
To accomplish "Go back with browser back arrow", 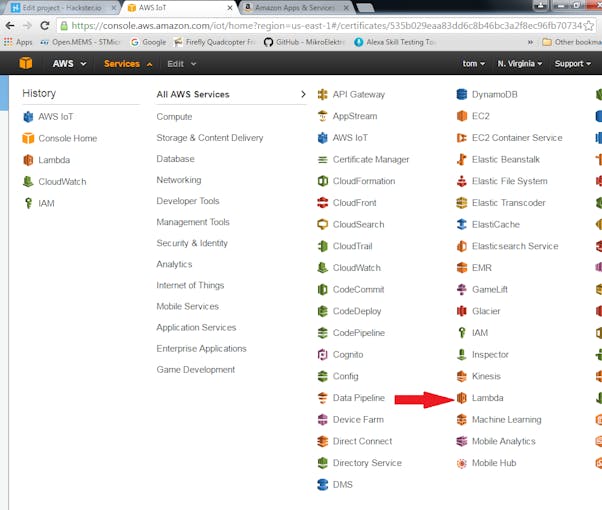I will 10,26.
